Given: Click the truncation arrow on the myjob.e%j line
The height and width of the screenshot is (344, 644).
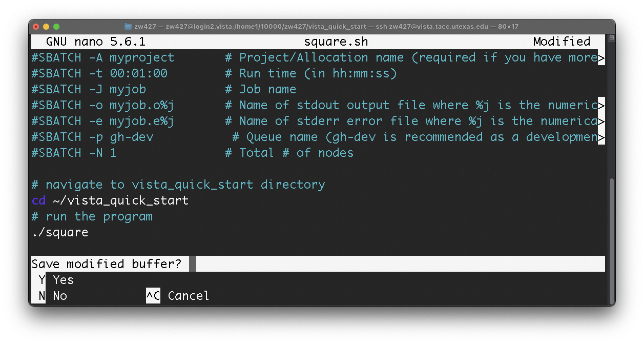Looking at the screenshot, I should click(601, 121).
